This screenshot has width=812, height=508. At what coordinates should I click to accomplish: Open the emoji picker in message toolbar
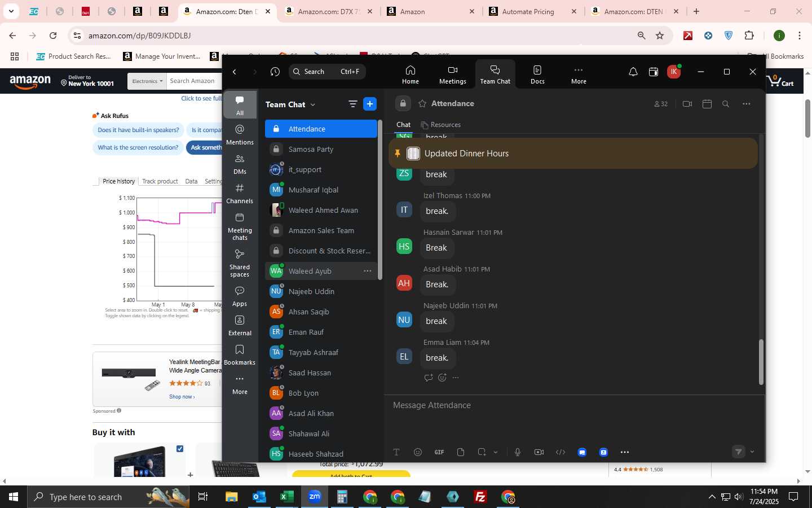point(418,452)
